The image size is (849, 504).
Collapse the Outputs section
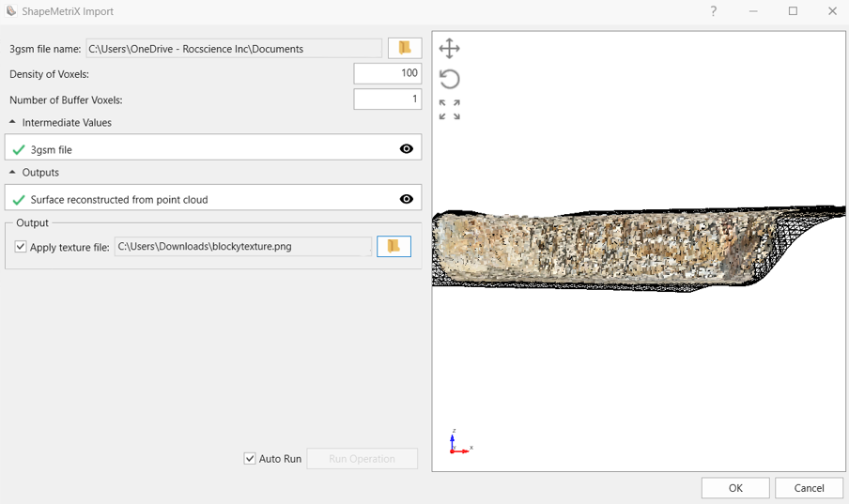[12, 172]
